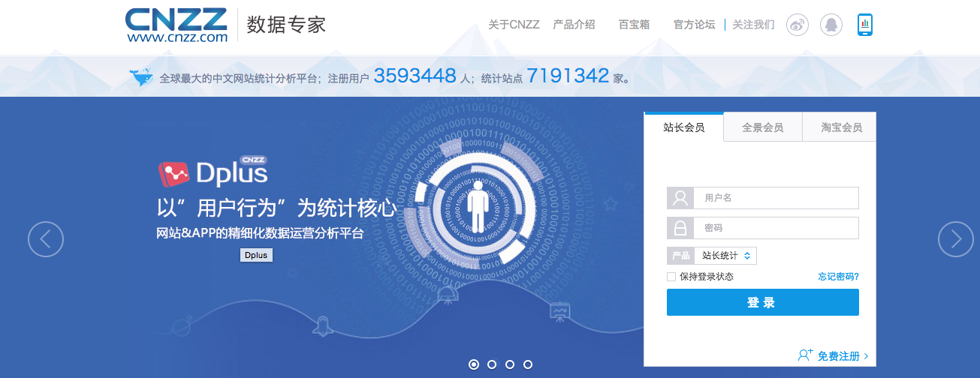
Task: Click the add-user icon near 免费注册
Action: [x=806, y=355]
